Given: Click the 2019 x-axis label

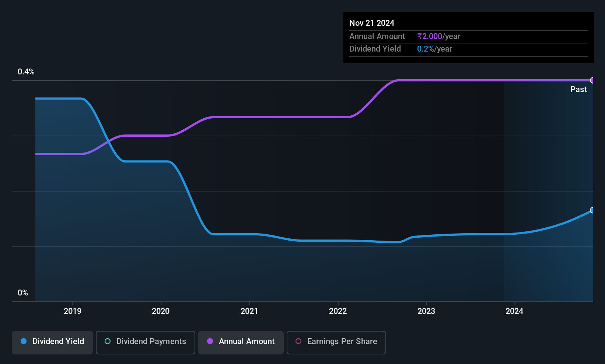Looking at the screenshot, I should 73,311.
